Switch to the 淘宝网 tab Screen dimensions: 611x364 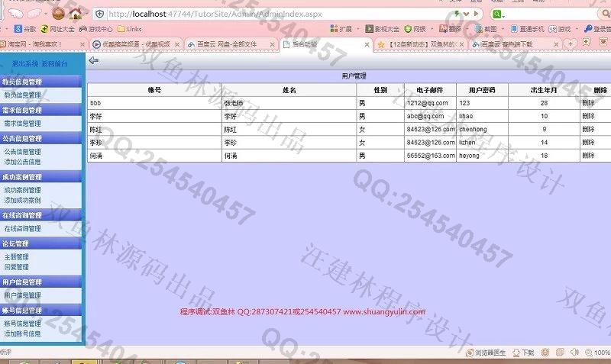tap(42, 44)
